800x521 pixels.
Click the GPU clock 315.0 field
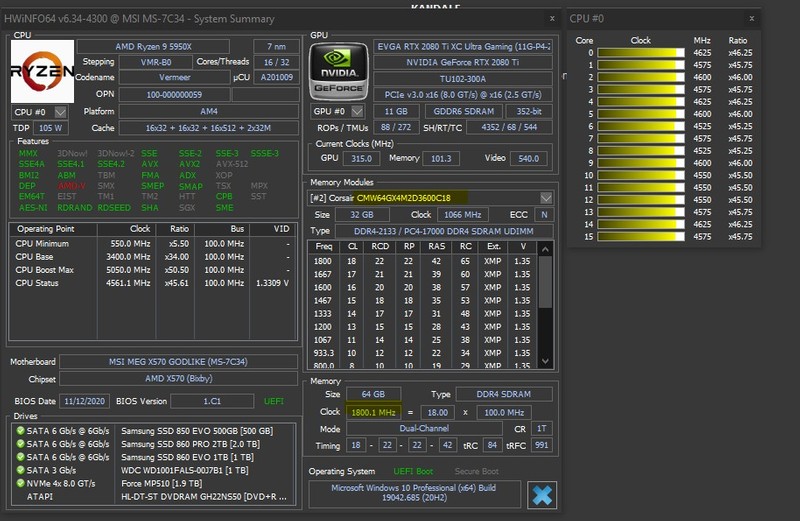(361, 159)
